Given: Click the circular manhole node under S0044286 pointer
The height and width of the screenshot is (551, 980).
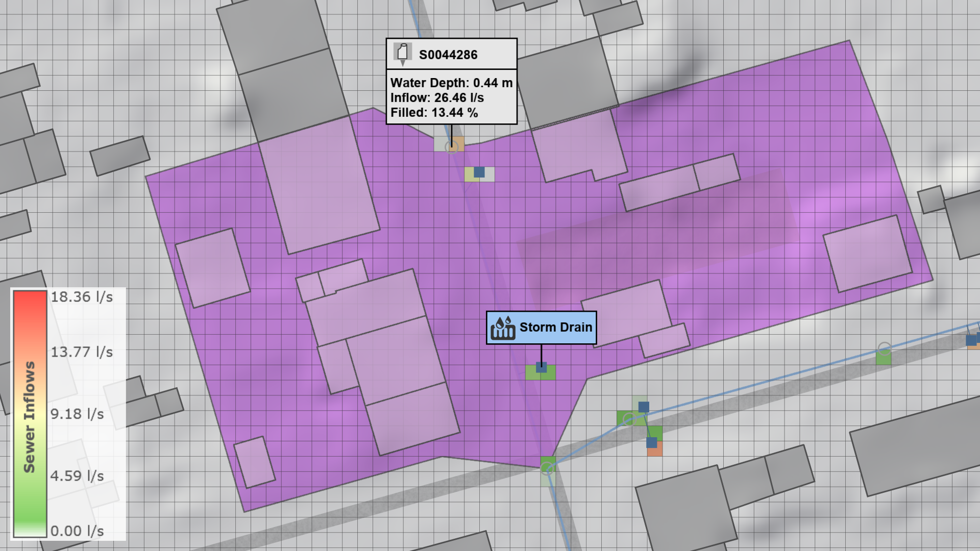Looking at the screenshot, I should 451,147.
